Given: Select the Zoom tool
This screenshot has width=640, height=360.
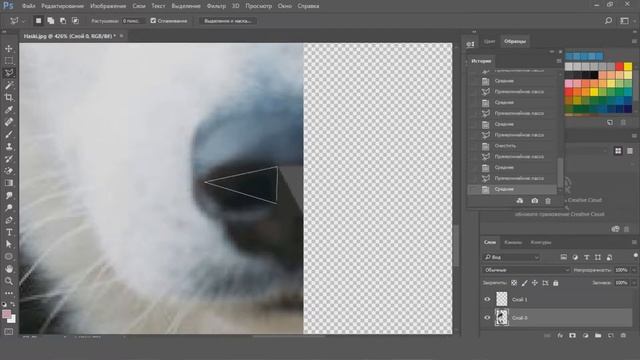Looking at the screenshot, I should pos(9,281).
